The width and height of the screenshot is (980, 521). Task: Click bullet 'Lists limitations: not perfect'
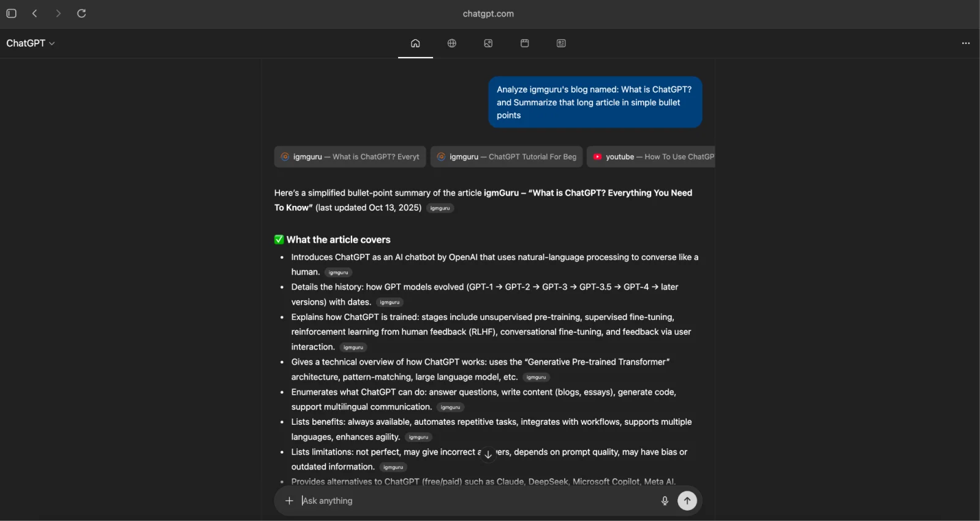(489, 460)
